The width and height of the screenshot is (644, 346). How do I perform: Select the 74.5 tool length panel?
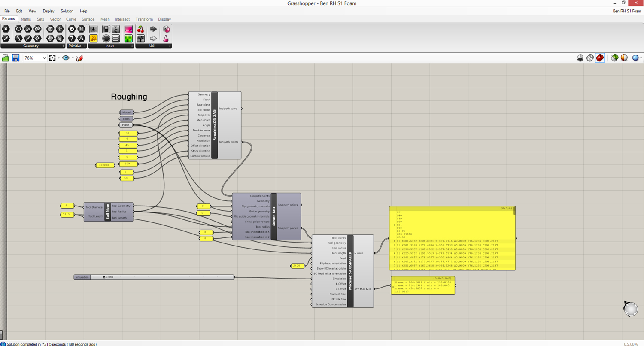pos(67,215)
